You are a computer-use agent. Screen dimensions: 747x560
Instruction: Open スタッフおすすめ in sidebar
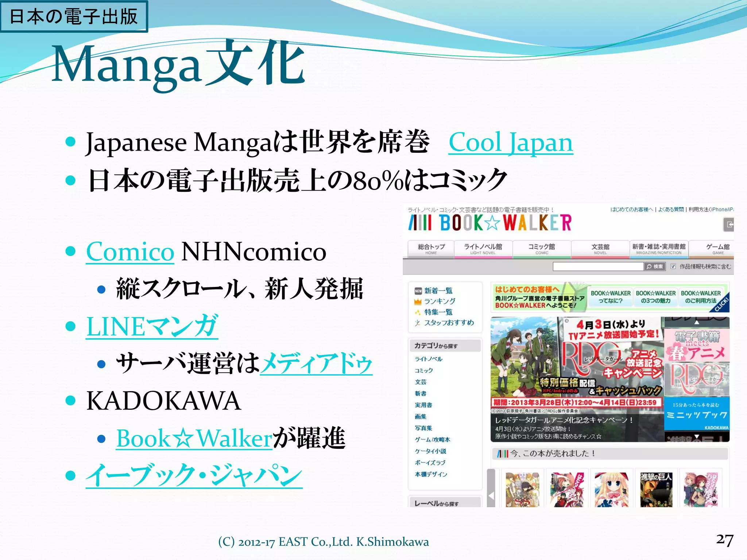(x=449, y=323)
